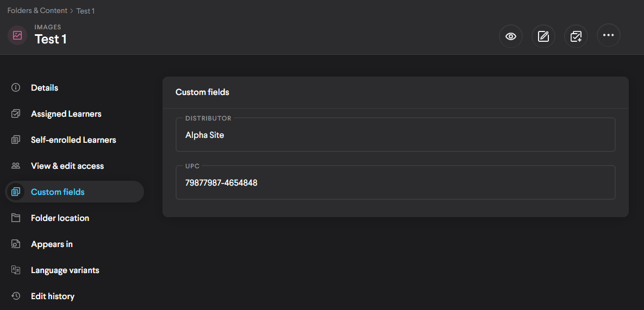Click the Test 1 breadcrumb link
The width and height of the screenshot is (644, 310).
(85, 11)
